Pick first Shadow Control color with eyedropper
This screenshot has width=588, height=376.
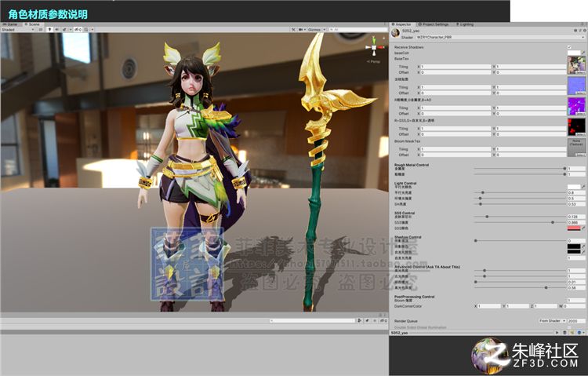[x=583, y=246]
